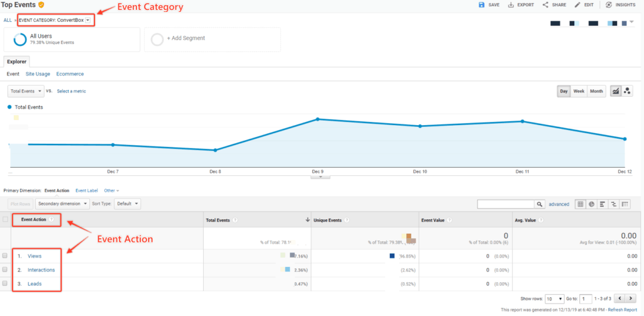Open Secondary dimension dropdown

pos(62,204)
